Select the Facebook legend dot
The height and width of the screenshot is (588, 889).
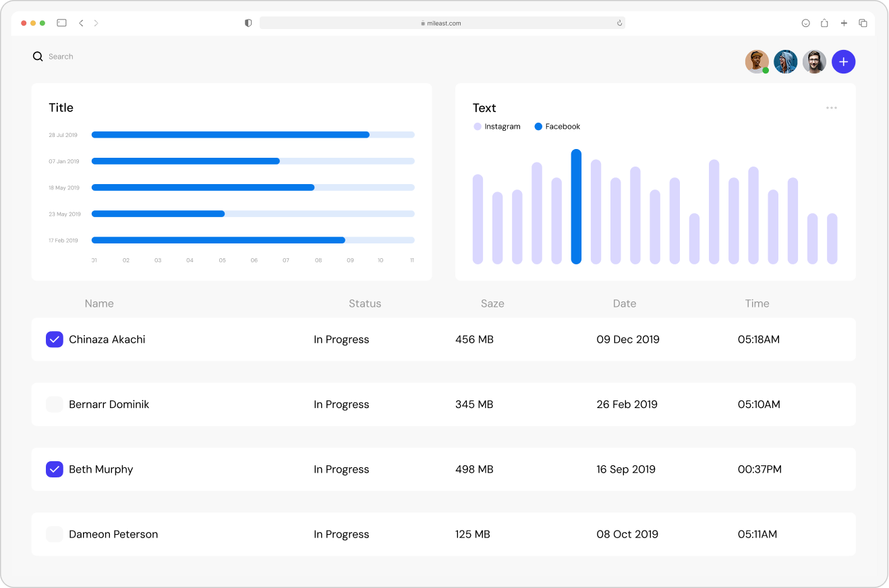[538, 126]
